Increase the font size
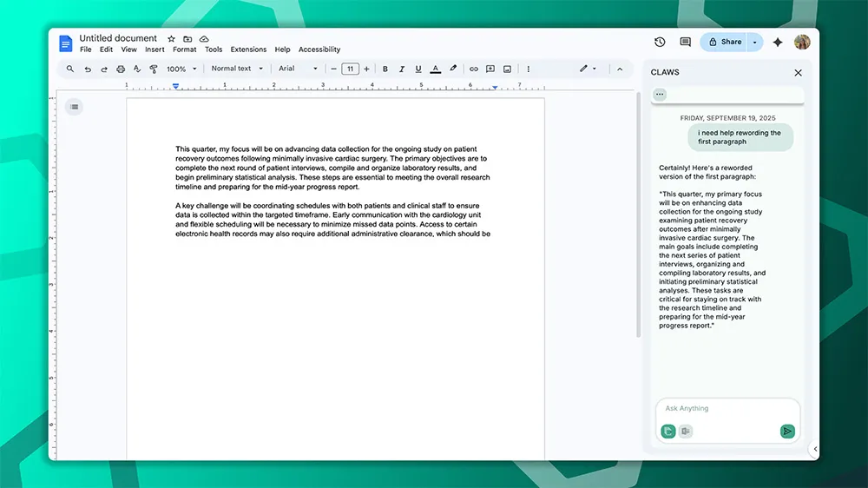 coord(366,69)
